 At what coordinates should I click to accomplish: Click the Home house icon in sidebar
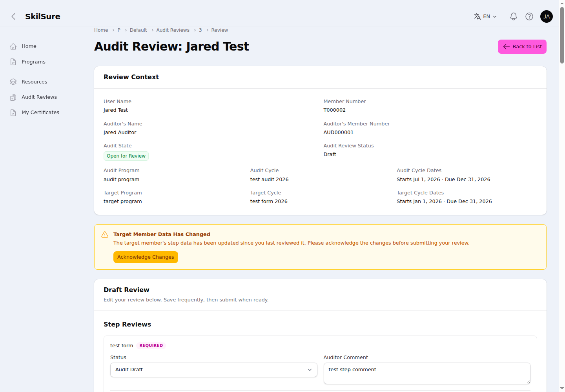pyautogui.click(x=13, y=46)
